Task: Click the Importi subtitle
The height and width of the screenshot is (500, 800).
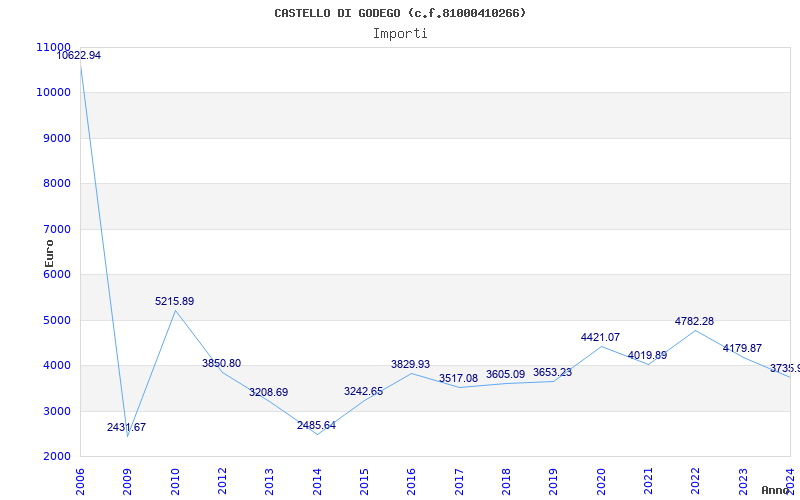Action: tap(400, 34)
